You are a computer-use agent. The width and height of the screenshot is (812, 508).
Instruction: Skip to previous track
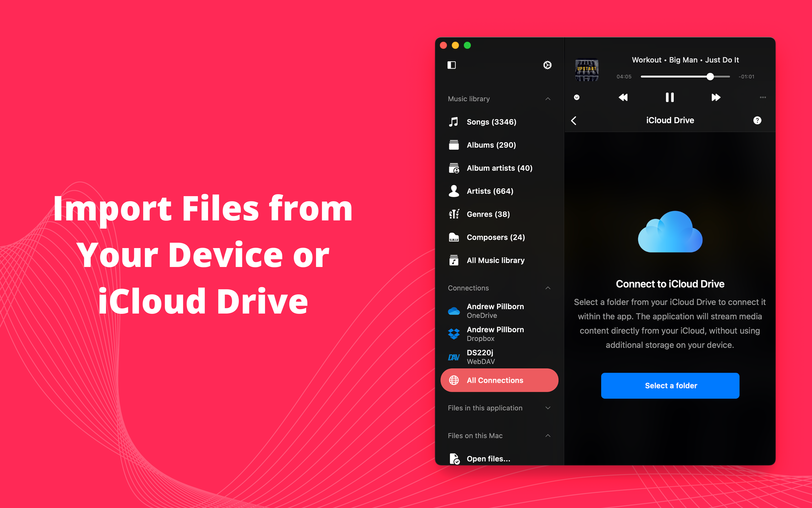pos(623,97)
